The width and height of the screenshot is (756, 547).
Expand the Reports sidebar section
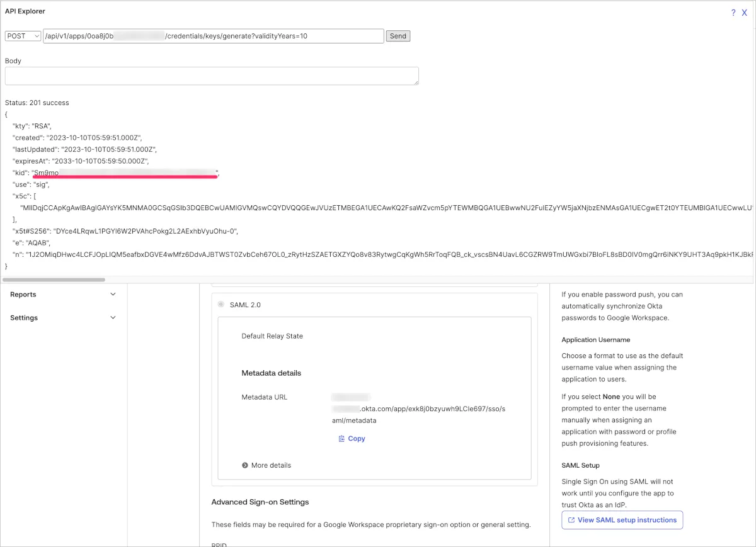(113, 295)
